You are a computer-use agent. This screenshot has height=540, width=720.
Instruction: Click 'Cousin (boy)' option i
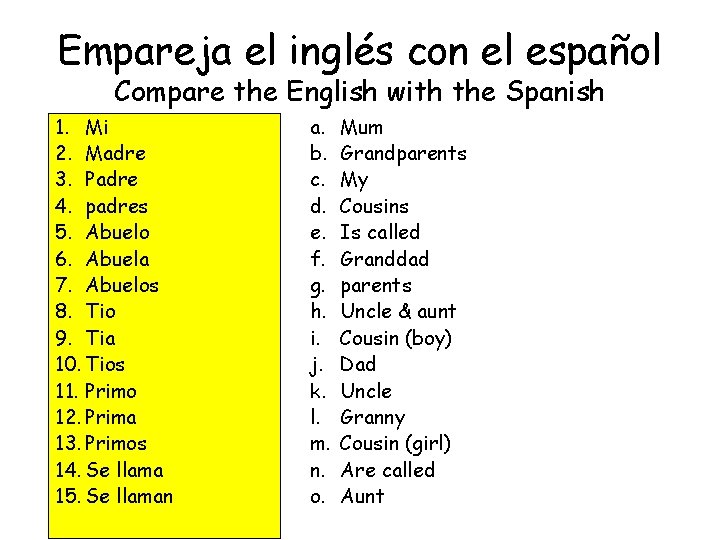[x=395, y=338]
